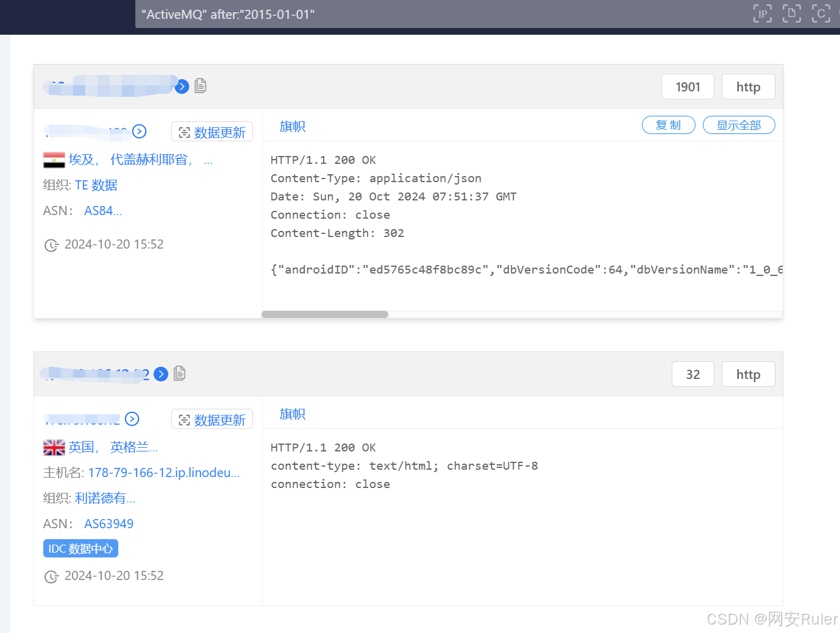The height and width of the screenshot is (633, 840).
Task: Click 数据更新 button in UK result
Action: click(212, 420)
